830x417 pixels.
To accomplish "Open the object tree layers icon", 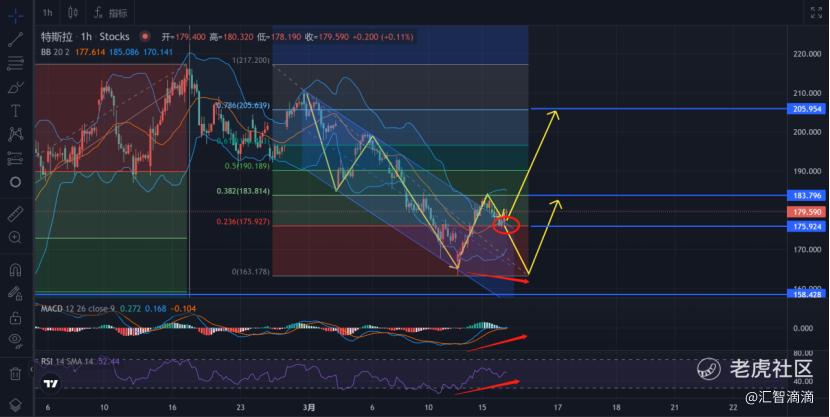I will click(x=15, y=405).
